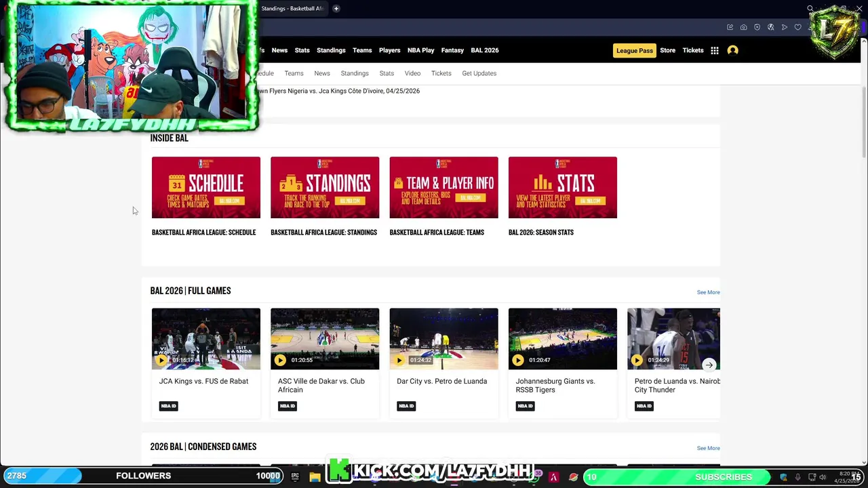Open the Stats banner thumbnail
Image resolution: width=868 pixels, height=488 pixels.
pyautogui.click(x=563, y=188)
